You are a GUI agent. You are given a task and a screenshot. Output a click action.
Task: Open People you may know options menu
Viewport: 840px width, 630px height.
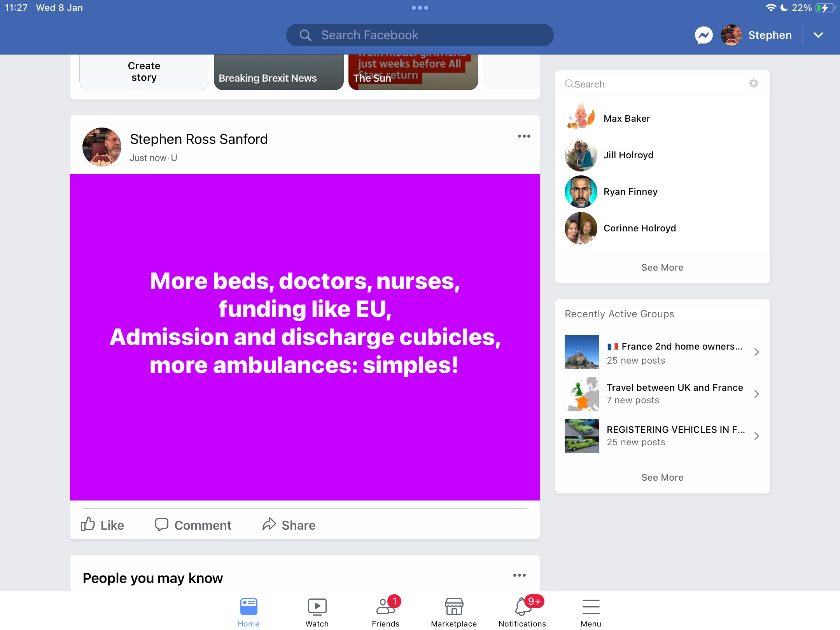[x=519, y=575]
